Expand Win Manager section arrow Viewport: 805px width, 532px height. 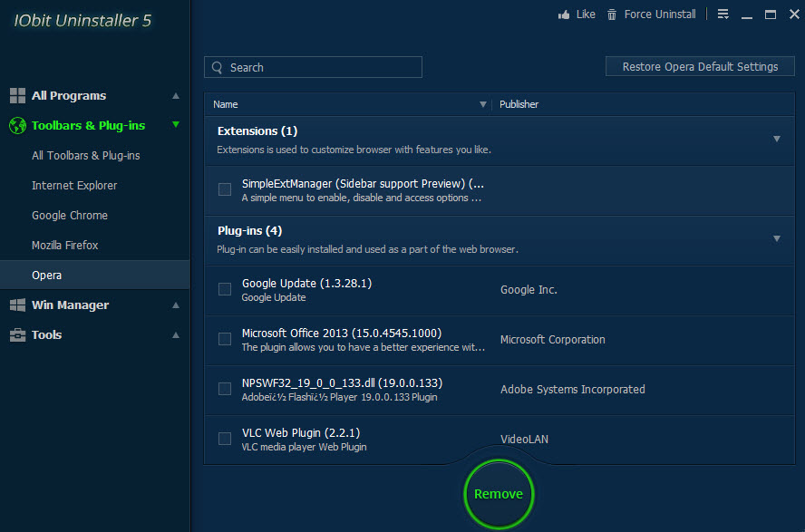point(176,305)
